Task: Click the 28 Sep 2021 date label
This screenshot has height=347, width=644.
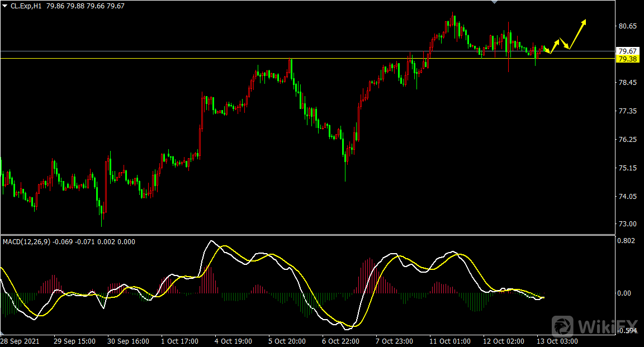Action: 21,341
